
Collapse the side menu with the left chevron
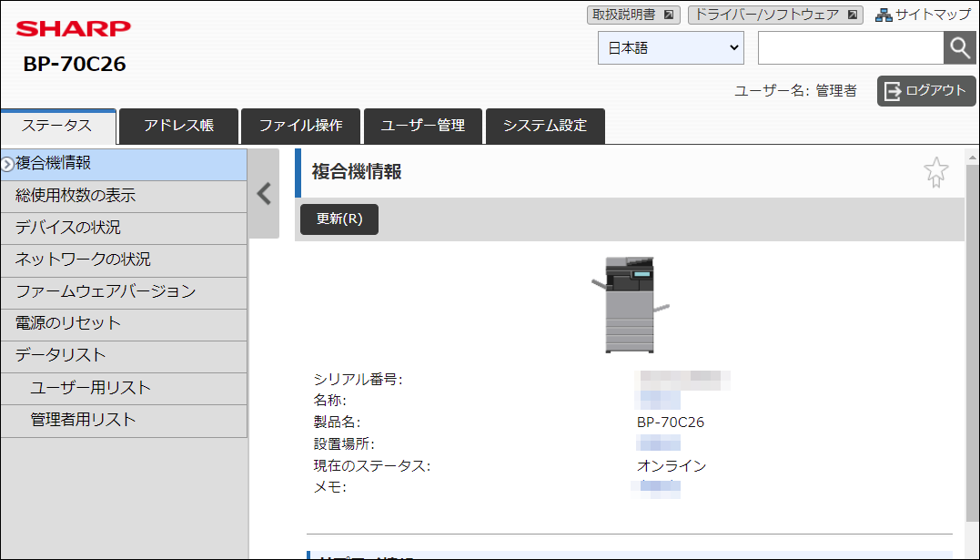(x=264, y=194)
